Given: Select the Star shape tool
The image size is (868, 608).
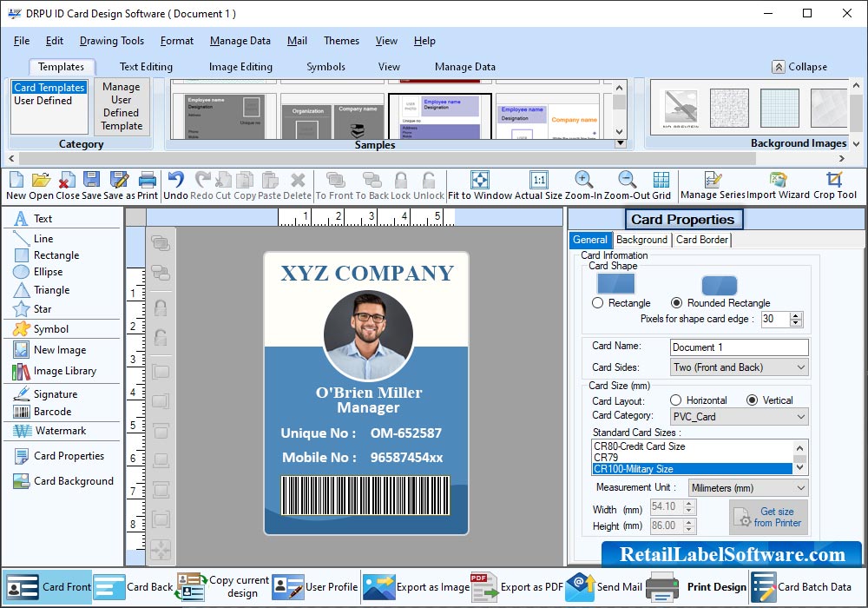Looking at the screenshot, I should [32, 309].
